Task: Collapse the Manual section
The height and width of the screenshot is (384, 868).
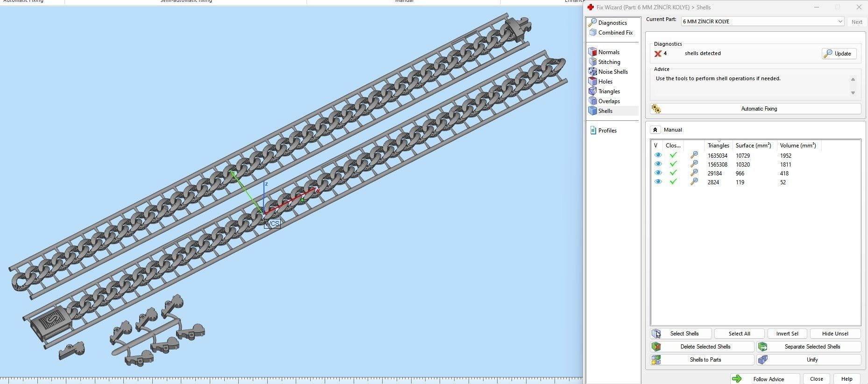Action: [x=655, y=130]
